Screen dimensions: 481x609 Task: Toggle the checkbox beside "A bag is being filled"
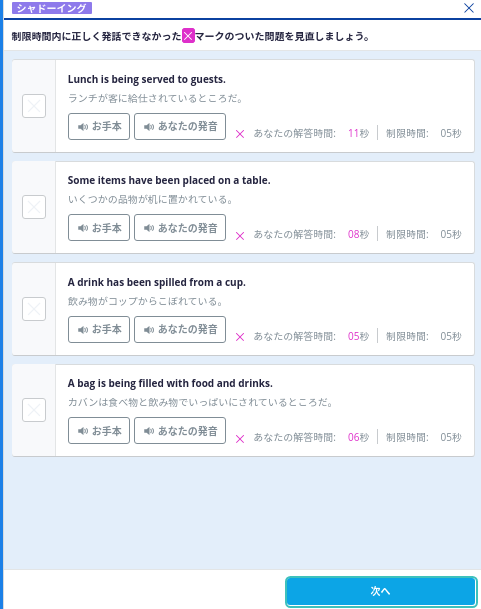coord(34,410)
